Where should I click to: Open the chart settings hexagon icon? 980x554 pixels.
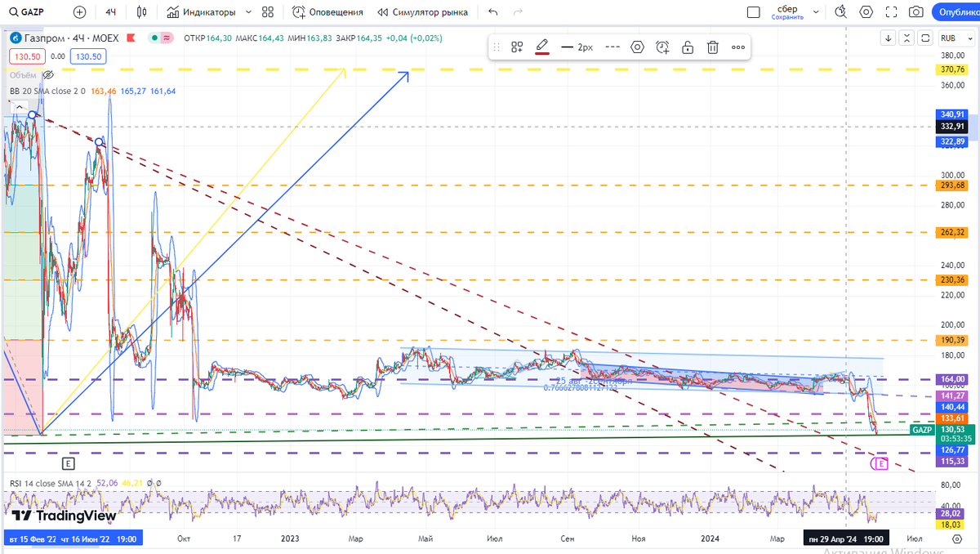pos(866,12)
